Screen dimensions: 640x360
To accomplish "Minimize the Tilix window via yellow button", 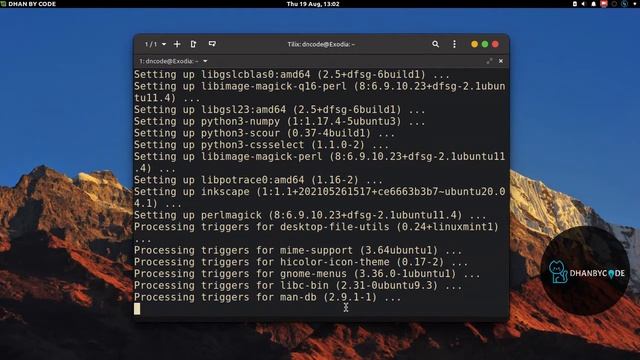I will coord(474,44).
